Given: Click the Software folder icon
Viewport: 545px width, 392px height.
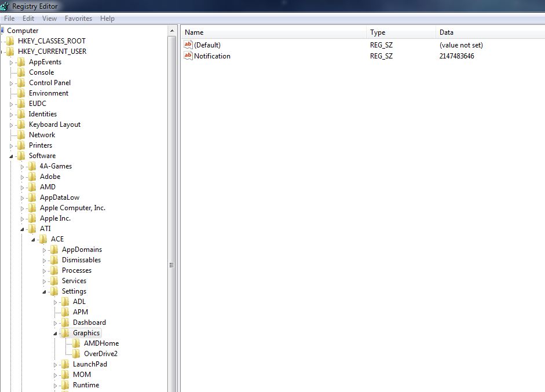Looking at the screenshot, I should click(21, 156).
